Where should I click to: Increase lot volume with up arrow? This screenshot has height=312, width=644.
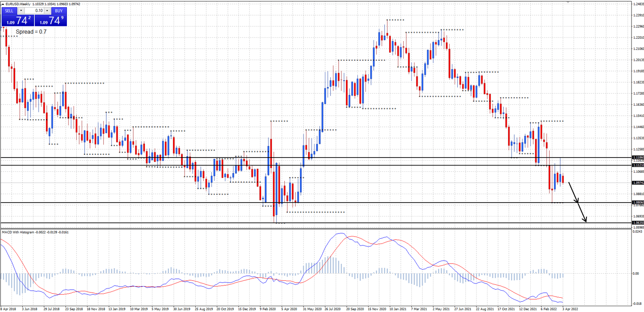coord(47,11)
